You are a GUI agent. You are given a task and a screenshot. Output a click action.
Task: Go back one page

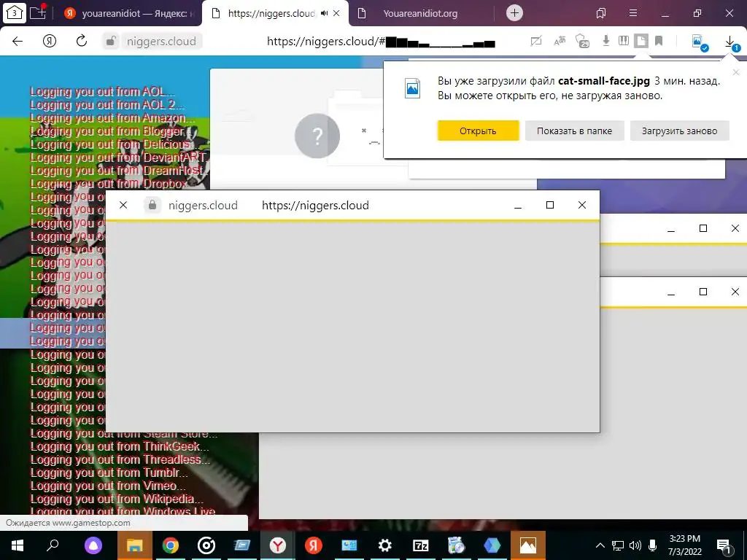[x=18, y=41]
